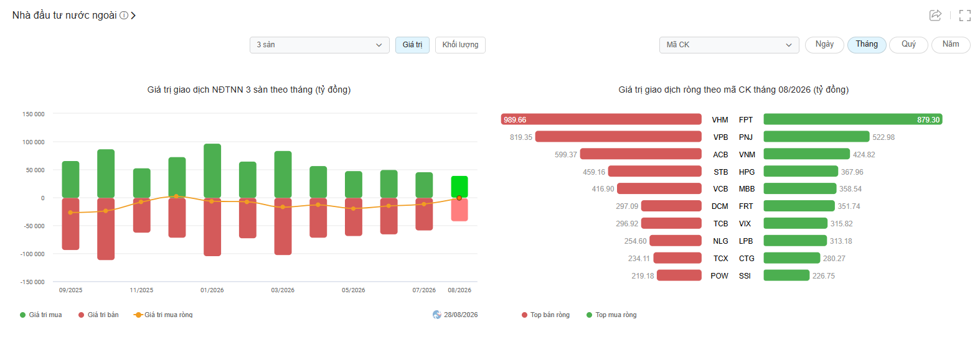
Task: Click the green MBB bar labelled 358.54
Action: 800,188
